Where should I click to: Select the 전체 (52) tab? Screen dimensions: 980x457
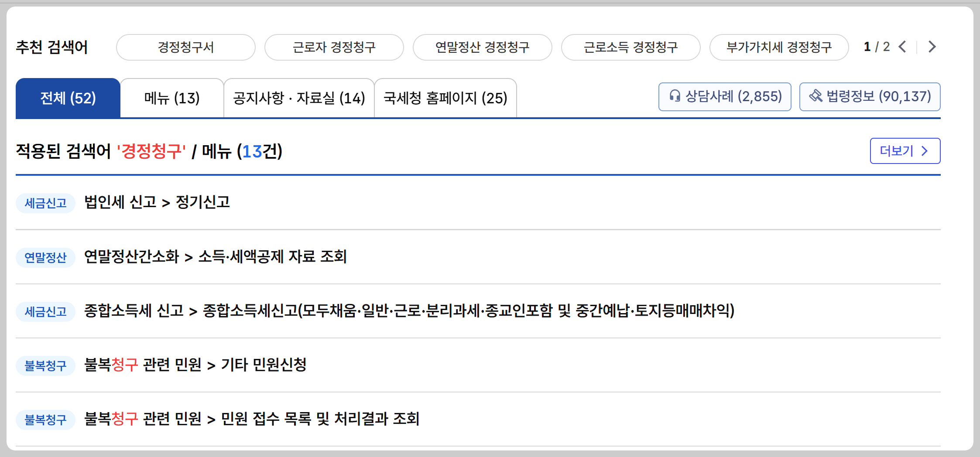pyautogui.click(x=68, y=99)
